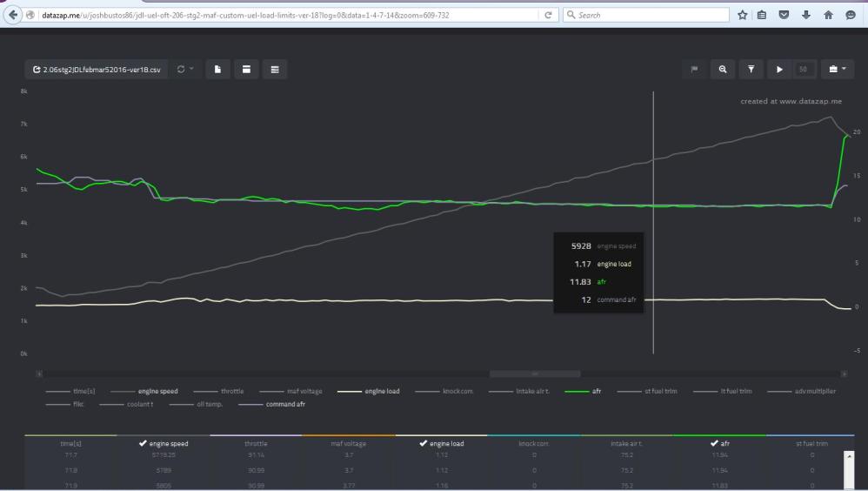Click the new file document icon

pos(217,70)
